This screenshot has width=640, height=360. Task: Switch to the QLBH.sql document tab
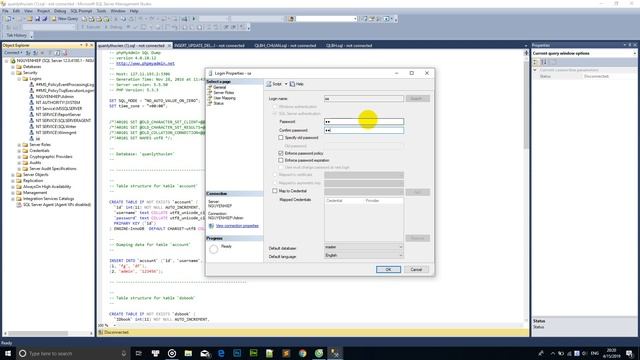point(349,45)
